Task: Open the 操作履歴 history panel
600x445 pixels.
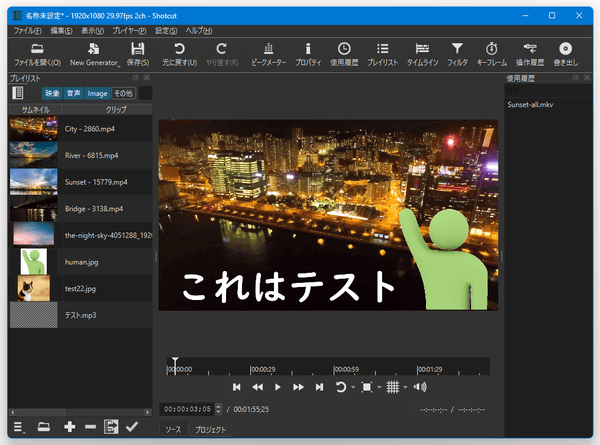Action: 530,54
